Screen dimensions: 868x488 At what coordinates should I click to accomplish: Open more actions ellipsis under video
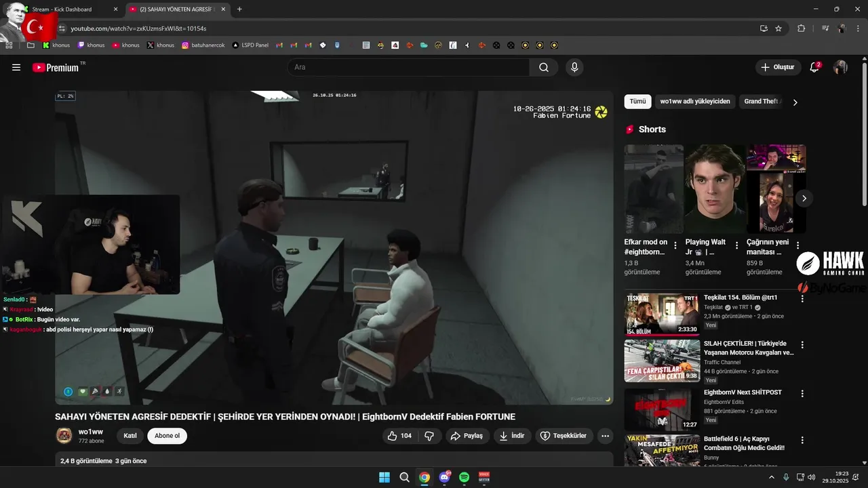click(606, 436)
